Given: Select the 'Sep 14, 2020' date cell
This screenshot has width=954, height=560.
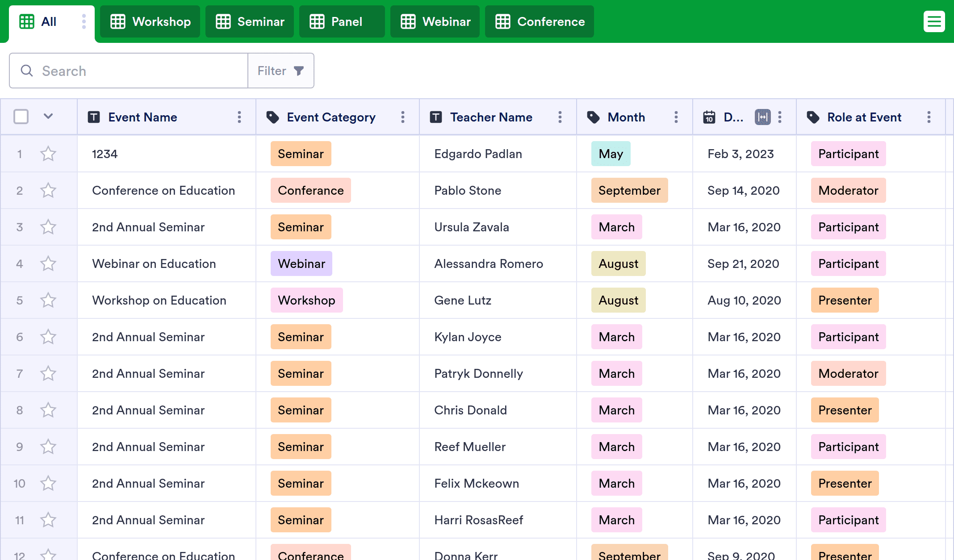Looking at the screenshot, I should tap(745, 190).
